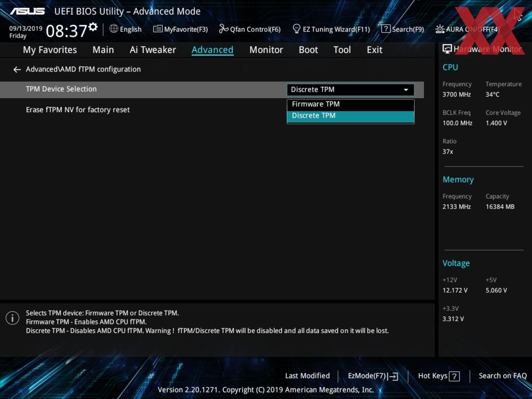Click the Hot Keys question mark icon
Screen dimensions: 532x399
pos(454,376)
